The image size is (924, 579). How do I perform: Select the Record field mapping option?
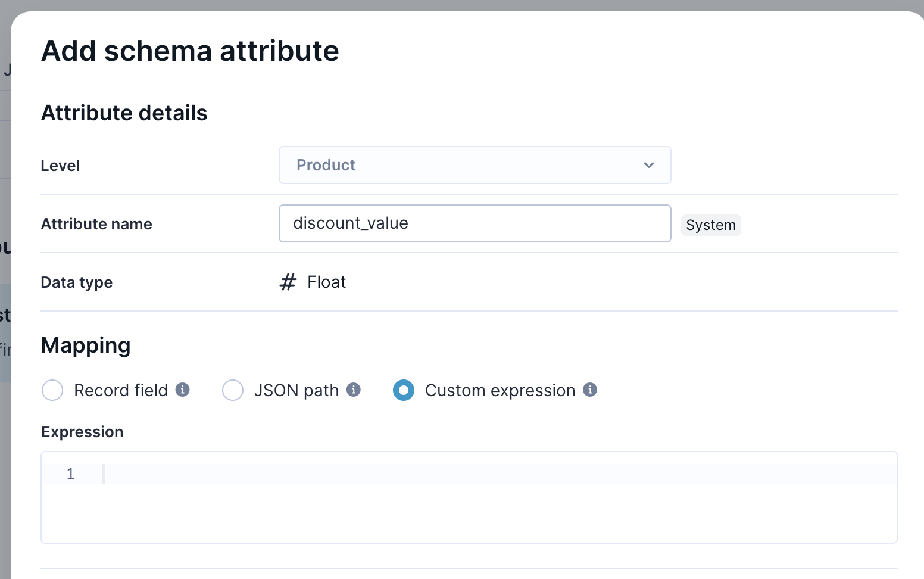coord(52,390)
